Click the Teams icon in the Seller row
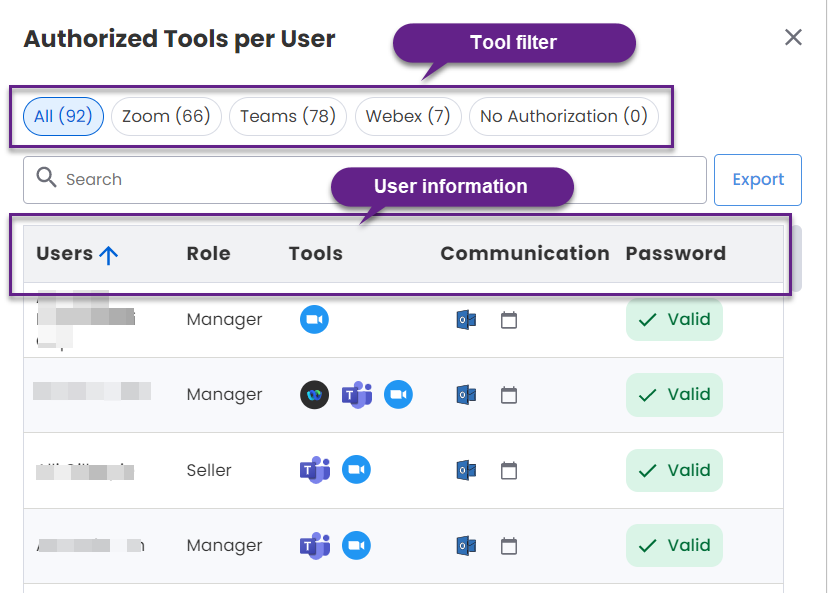 (x=315, y=470)
